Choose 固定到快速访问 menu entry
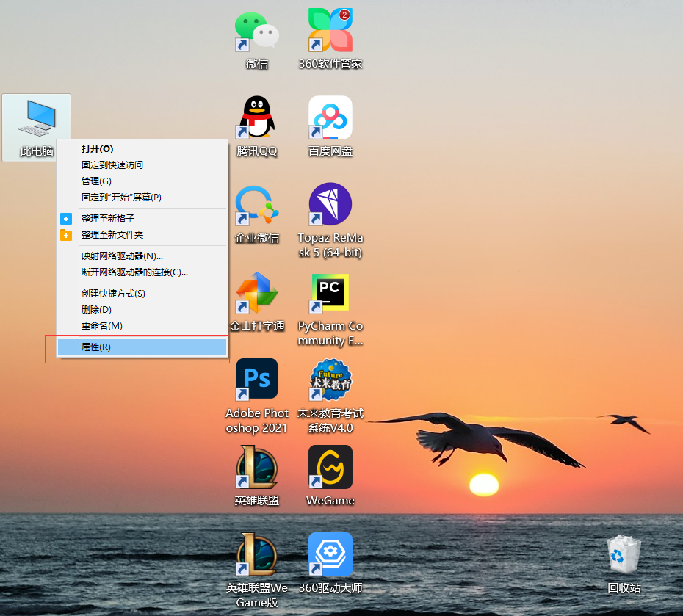 [142, 165]
